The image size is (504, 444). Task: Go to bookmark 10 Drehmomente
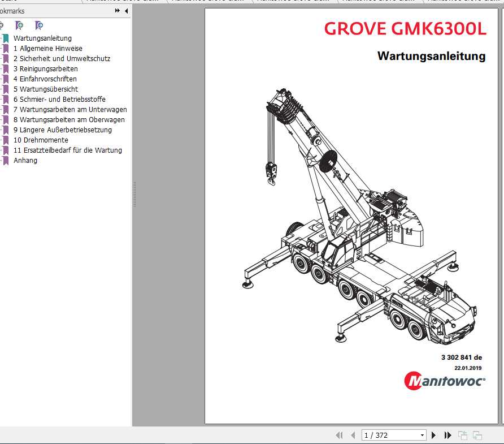pyautogui.click(x=41, y=140)
